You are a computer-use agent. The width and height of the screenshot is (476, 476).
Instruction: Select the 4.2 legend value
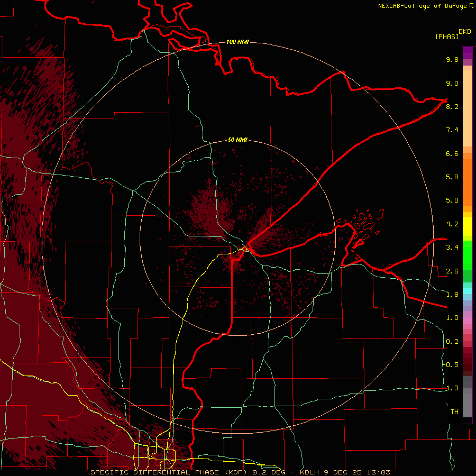pos(452,224)
